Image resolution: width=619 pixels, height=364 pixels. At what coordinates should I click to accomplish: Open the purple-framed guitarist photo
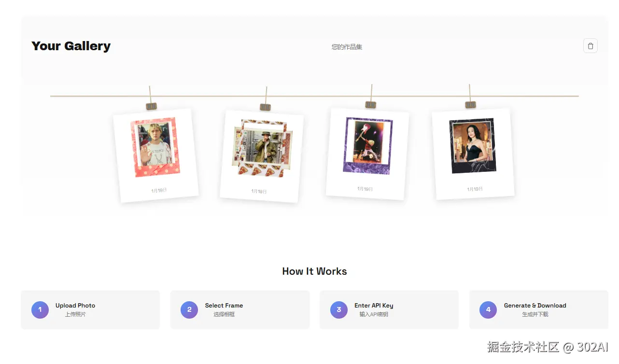(368, 145)
